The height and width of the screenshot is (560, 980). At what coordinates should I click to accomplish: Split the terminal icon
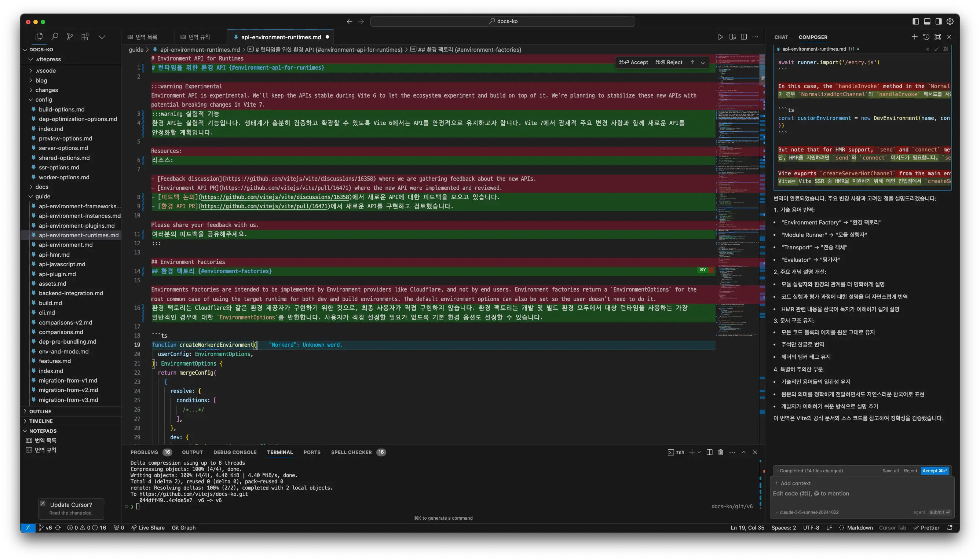click(x=710, y=452)
